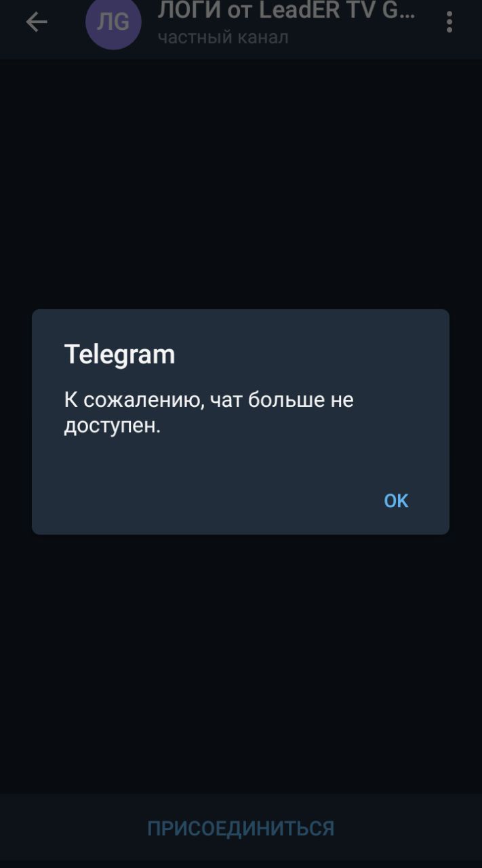Tap the 'частный канал' subtitle
This screenshot has width=482, height=868.
pyautogui.click(x=223, y=37)
